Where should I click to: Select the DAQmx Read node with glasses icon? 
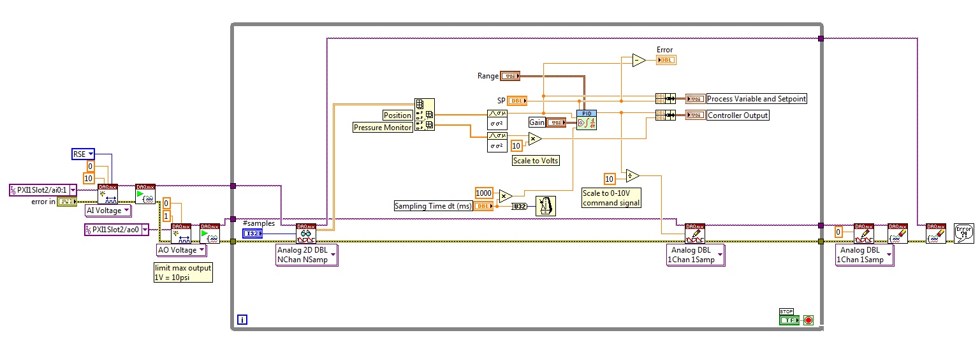[306, 234]
